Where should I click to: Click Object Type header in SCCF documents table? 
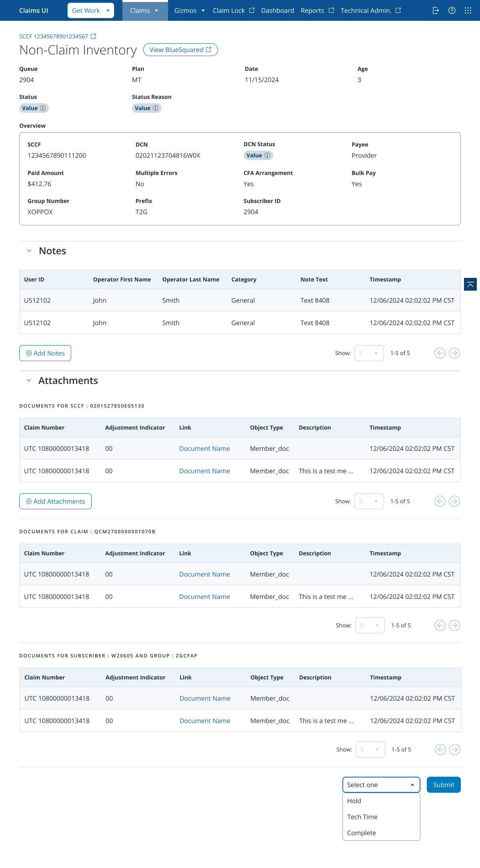pos(266,428)
